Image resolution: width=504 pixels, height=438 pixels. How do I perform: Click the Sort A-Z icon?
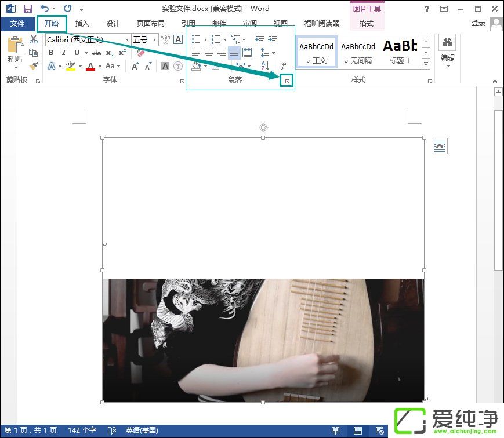coord(265,66)
